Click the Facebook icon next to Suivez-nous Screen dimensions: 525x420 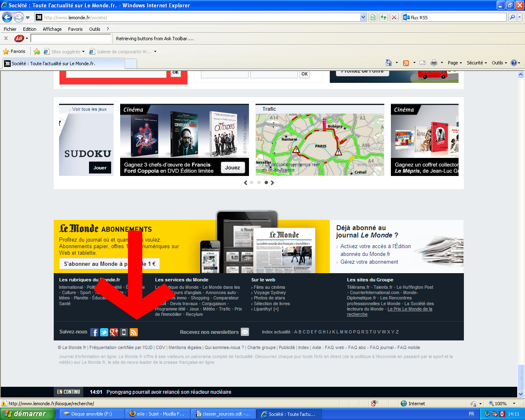pos(94,332)
